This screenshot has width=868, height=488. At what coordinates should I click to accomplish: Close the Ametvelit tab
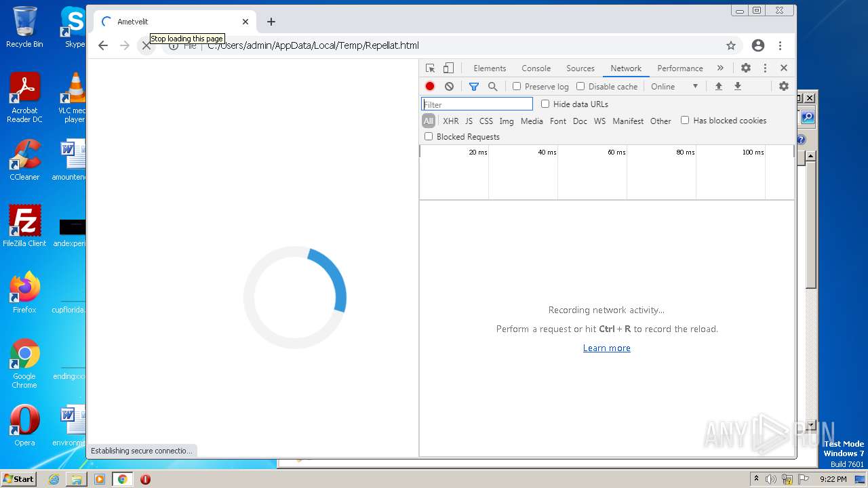(245, 22)
